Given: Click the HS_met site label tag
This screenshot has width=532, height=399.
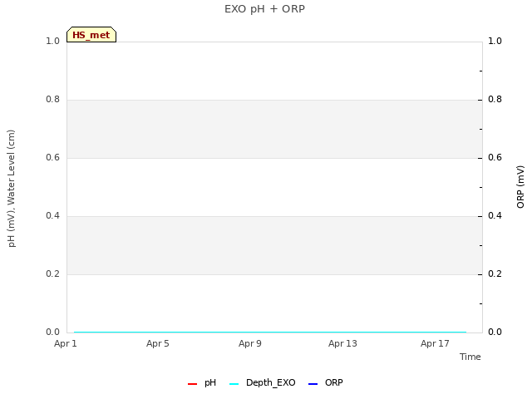Looking at the screenshot, I should point(91,35).
